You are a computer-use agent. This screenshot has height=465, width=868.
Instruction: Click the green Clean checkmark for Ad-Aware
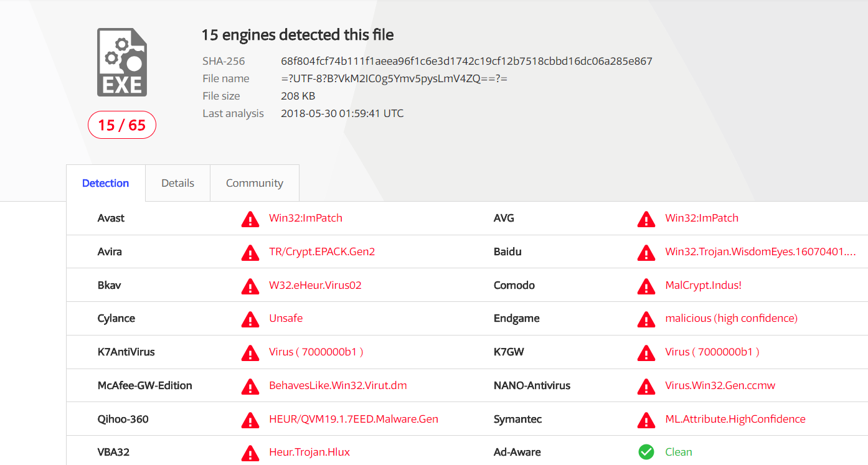(x=646, y=452)
